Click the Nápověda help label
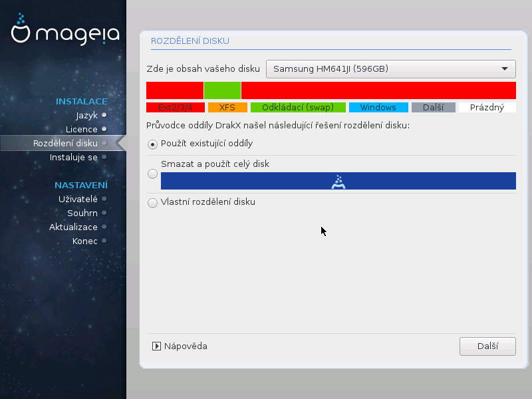532x399 pixels. (x=186, y=346)
